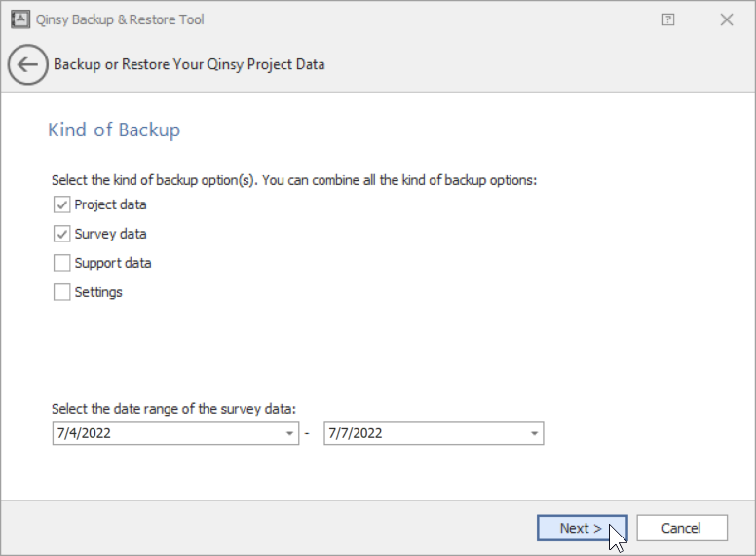This screenshot has width=756, height=556.
Task: Click the back arrow button
Action: pos(27,65)
